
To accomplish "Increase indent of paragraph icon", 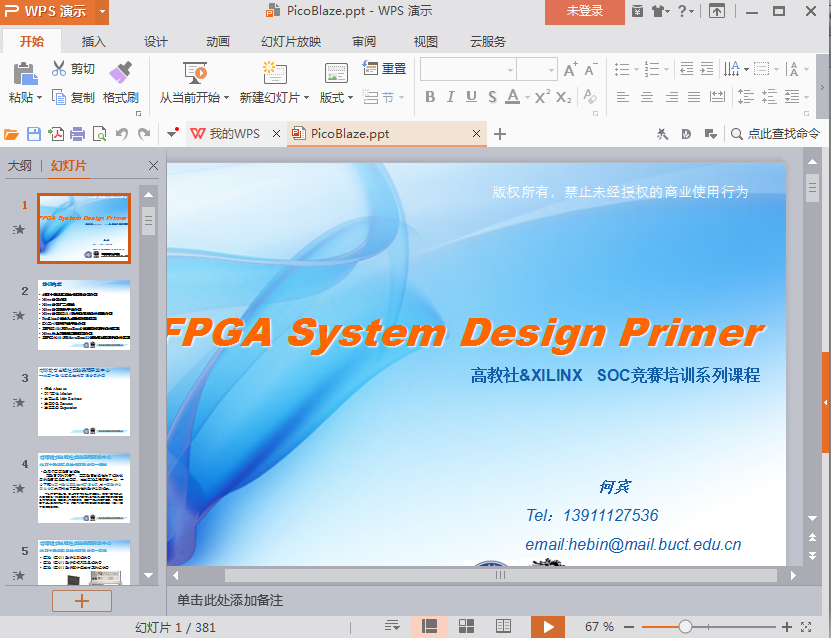I will coord(706,69).
